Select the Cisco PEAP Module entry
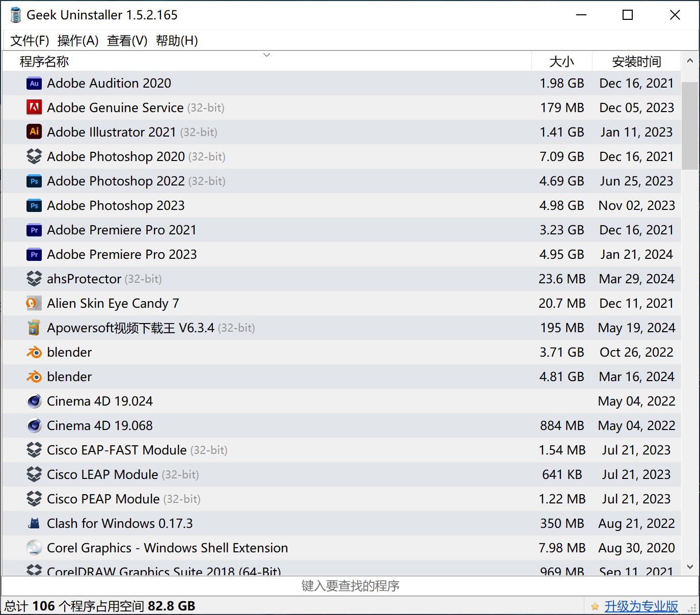The width and height of the screenshot is (700, 615). [342, 499]
